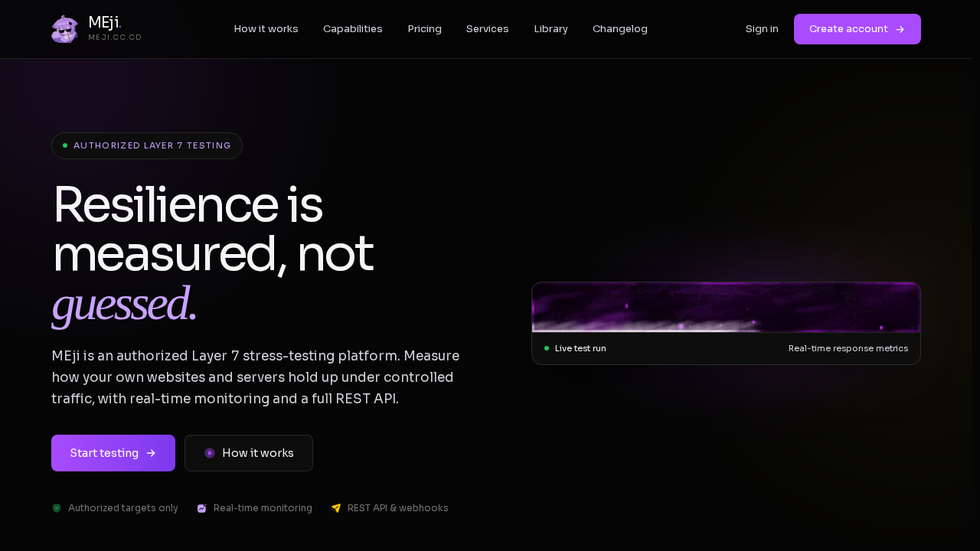Screen dimensions: 980x551
Task: Click the purple Real-time monitoring chart icon
Action: tap(202, 508)
